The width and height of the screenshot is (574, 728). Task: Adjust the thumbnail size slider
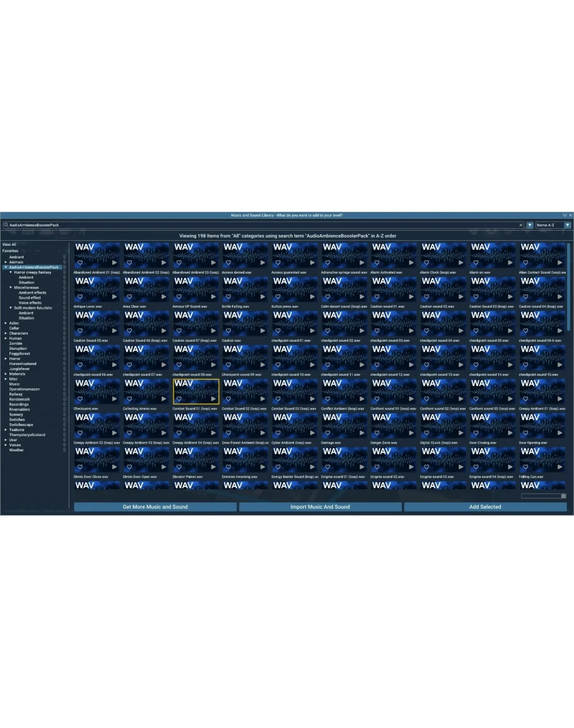[544, 496]
